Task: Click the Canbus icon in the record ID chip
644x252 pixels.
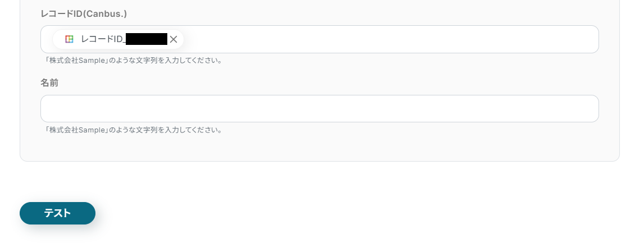Action: [69, 39]
